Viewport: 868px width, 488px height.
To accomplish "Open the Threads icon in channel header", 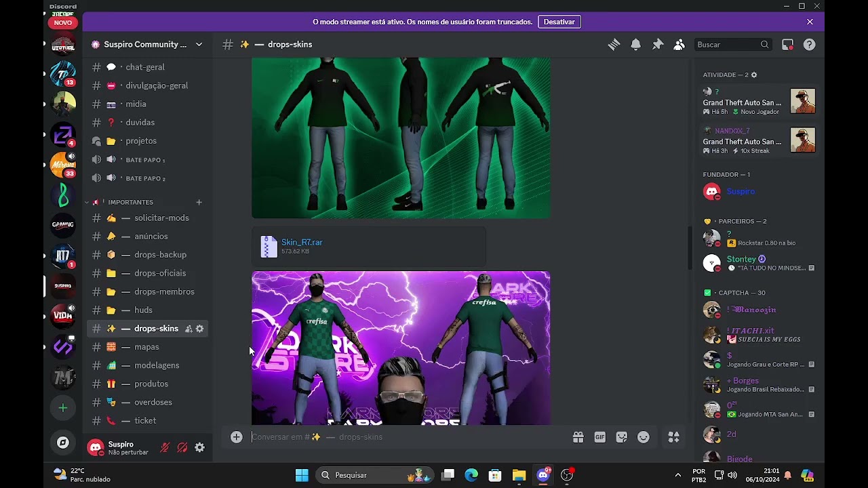I will coord(614,44).
